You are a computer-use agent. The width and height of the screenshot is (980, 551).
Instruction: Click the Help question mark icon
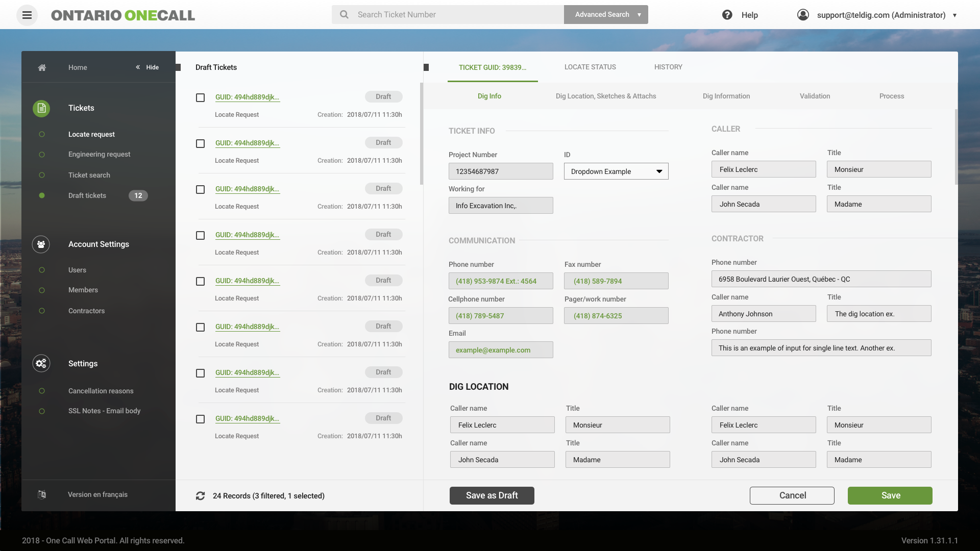tap(727, 15)
